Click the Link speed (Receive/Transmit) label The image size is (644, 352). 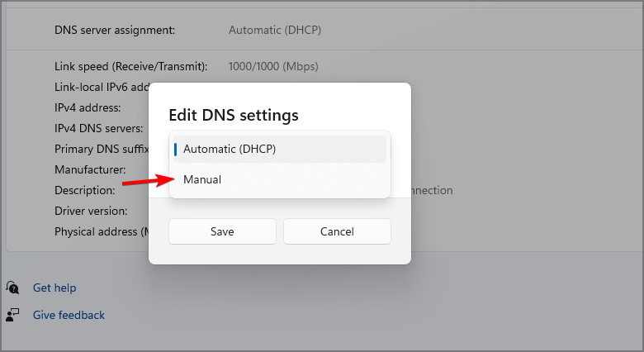[x=130, y=66]
